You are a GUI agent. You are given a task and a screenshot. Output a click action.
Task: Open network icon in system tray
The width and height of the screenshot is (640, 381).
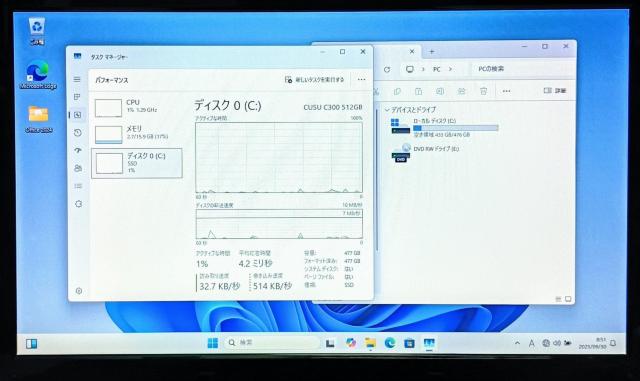click(x=546, y=343)
